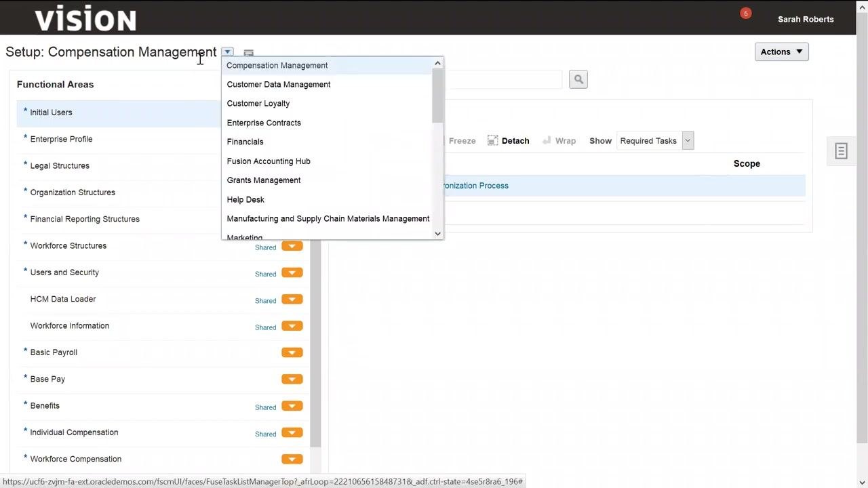This screenshot has width=868, height=488.
Task: Open orange actions menu for Workforce Compensation
Action: coord(292,460)
